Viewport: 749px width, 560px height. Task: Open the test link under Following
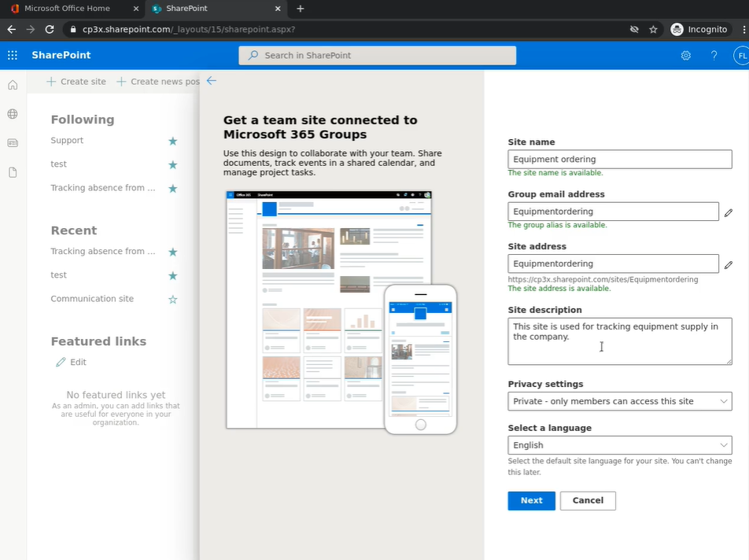pyautogui.click(x=59, y=164)
